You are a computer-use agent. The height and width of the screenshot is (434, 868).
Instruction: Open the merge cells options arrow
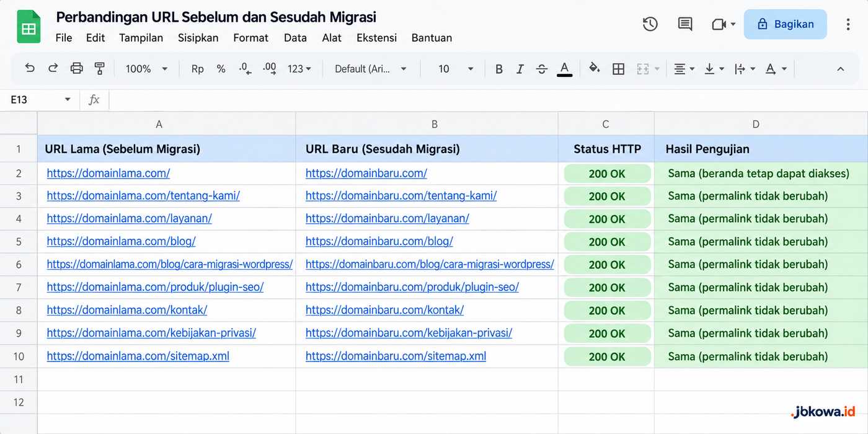tap(657, 69)
